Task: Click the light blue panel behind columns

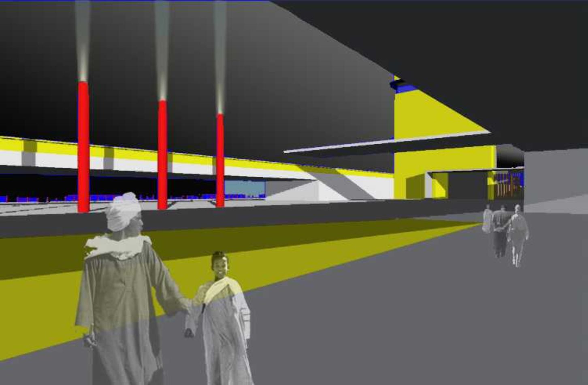Action: pyautogui.click(x=245, y=188)
